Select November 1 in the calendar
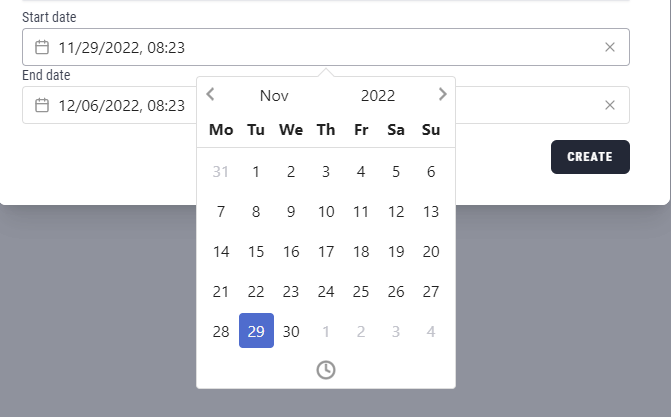671x417 pixels. coord(256,171)
